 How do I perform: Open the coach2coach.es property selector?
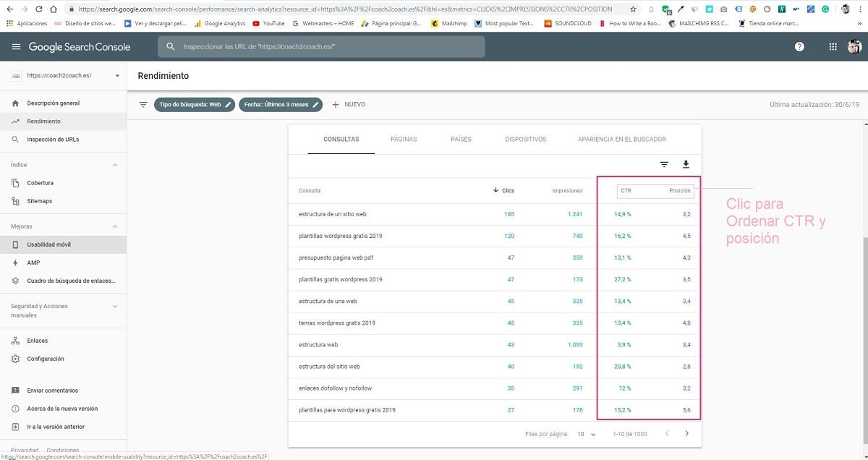[65, 75]
